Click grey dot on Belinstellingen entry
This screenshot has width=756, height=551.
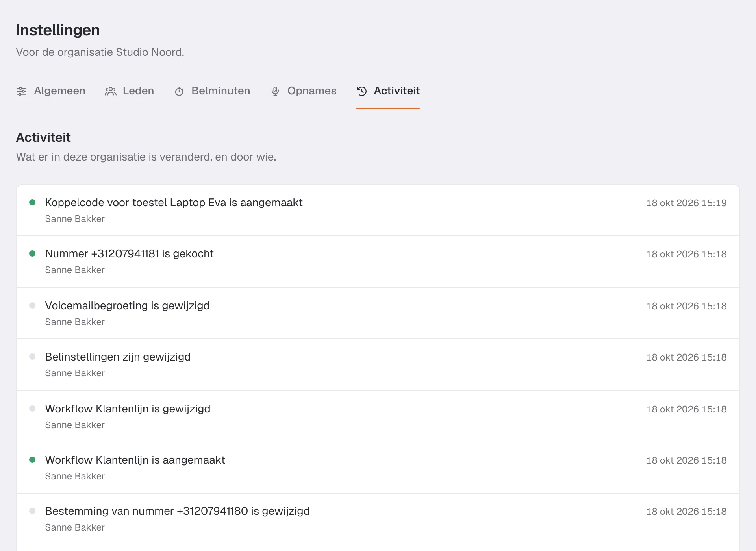click(32, 357)
